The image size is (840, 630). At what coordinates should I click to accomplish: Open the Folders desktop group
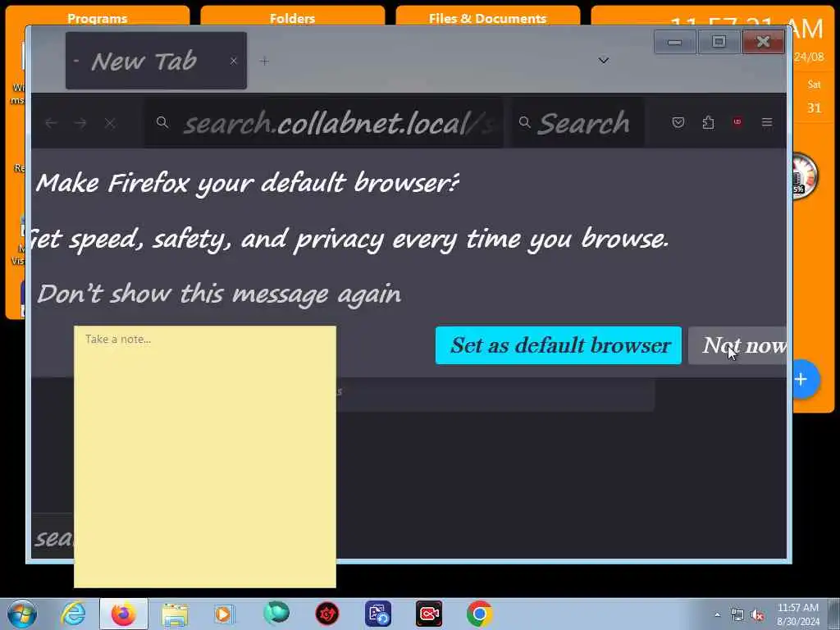292,18
